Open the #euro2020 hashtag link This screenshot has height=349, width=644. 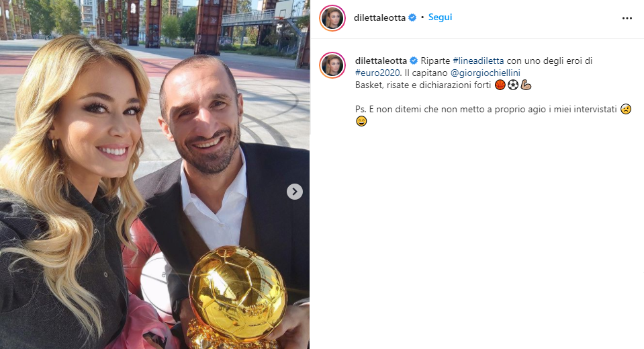coord(377,73)
